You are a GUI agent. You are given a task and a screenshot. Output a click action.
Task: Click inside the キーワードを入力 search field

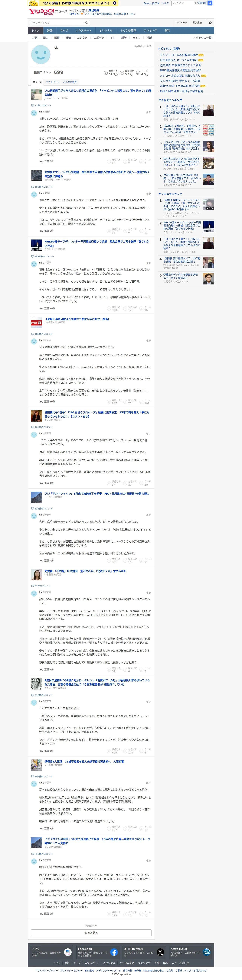(x=56, y=23)
